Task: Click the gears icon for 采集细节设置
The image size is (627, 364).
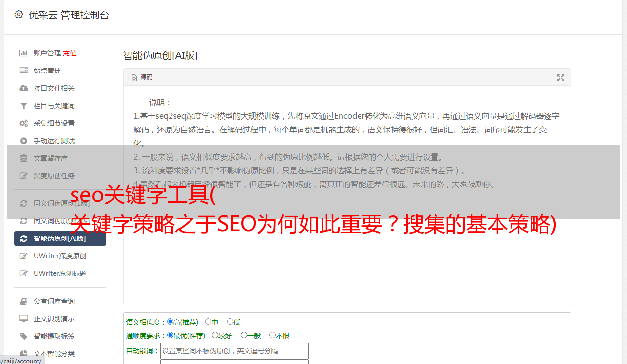Action: tap(23, 123)
